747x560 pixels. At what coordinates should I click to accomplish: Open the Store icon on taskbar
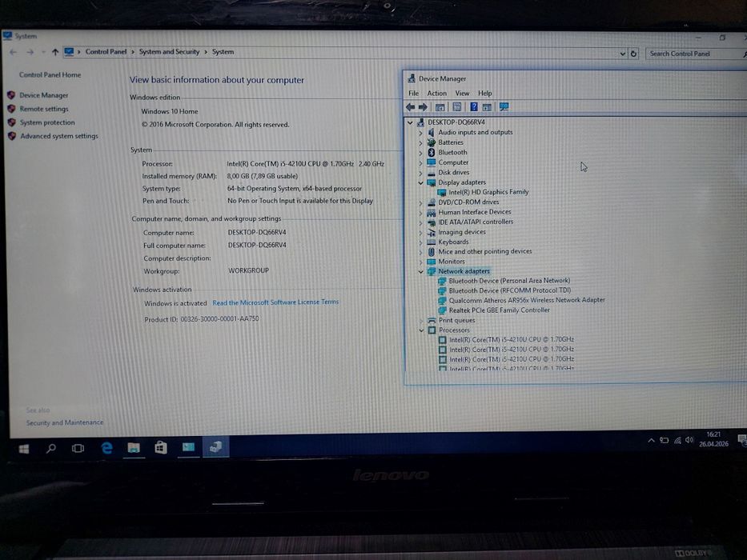[161, 447]
